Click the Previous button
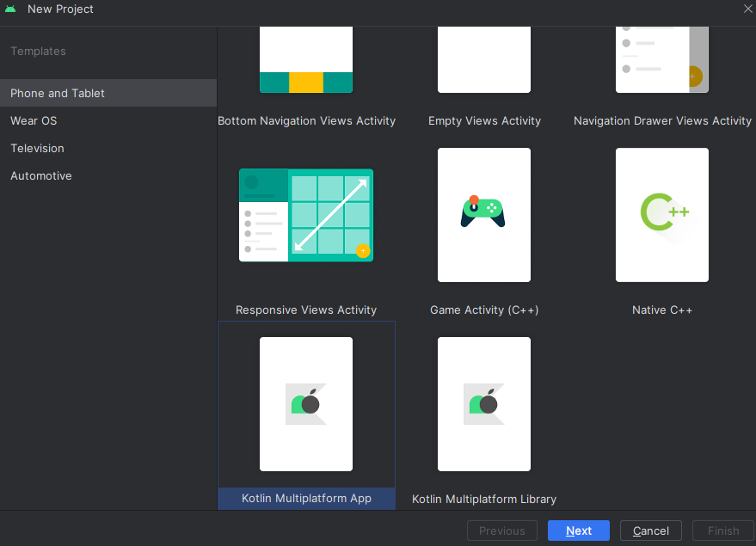This screenshot has width=756, height=546. 501,531
